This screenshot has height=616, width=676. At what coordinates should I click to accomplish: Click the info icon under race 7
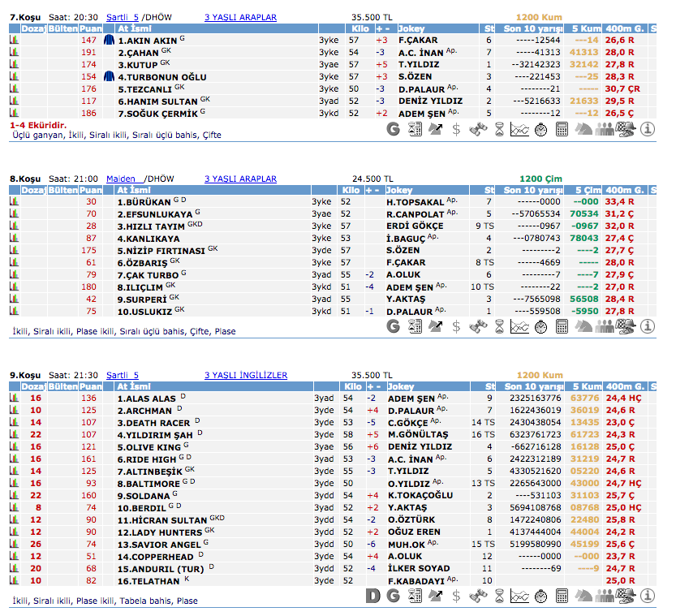tap(648, 128)
